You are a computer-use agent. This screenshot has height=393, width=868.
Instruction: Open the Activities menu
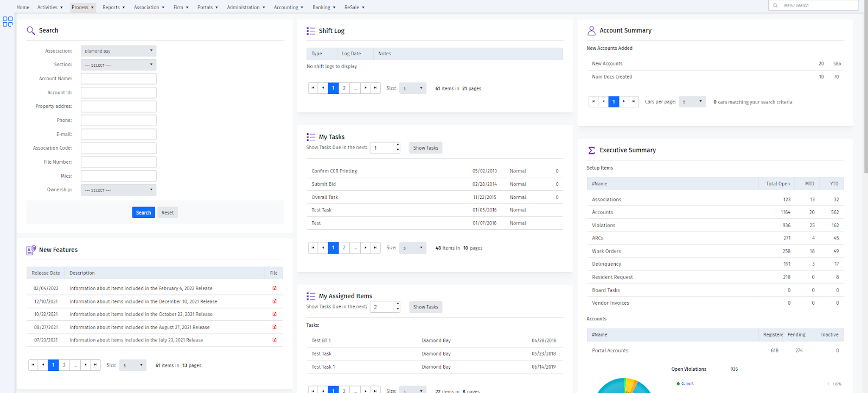click(x=50, y=7)
